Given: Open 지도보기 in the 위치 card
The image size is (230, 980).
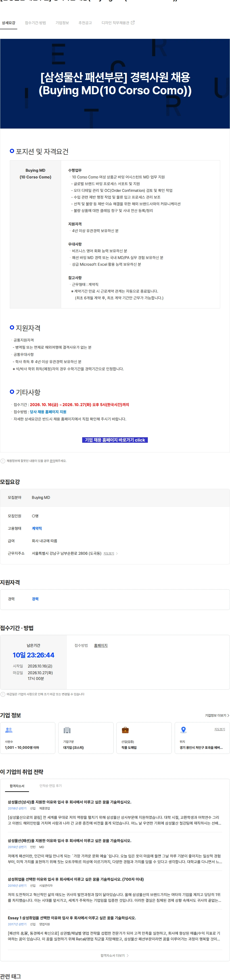Looking at the screenshot, I should [219, 729].
